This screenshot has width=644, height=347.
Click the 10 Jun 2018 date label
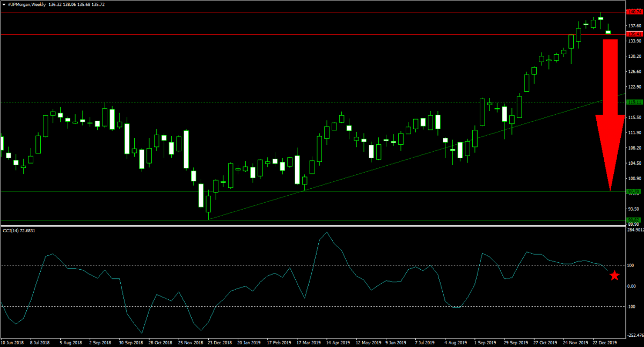12,342
